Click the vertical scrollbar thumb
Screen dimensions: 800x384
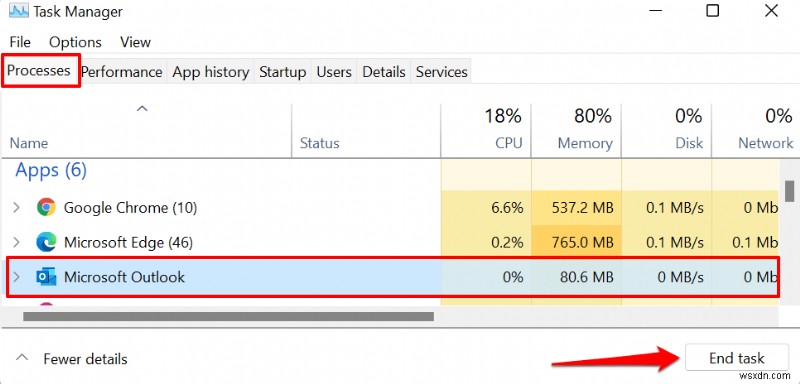tap(789, 191)
